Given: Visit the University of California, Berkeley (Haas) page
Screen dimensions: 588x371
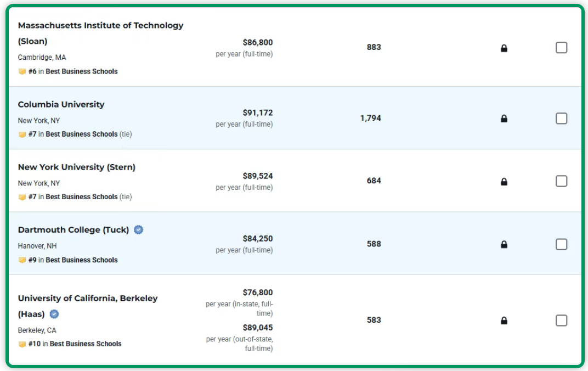Looking at the screenshot, I should coord(87,299).
